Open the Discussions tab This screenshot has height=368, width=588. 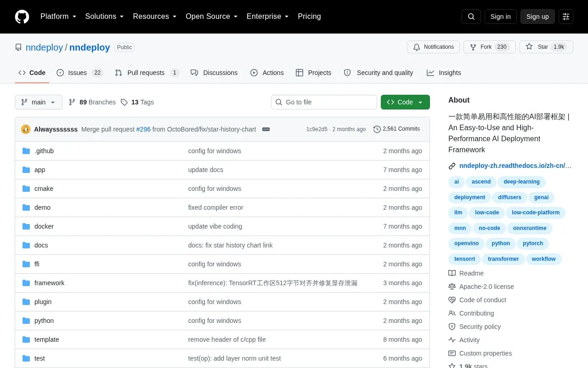click(214, 73)
